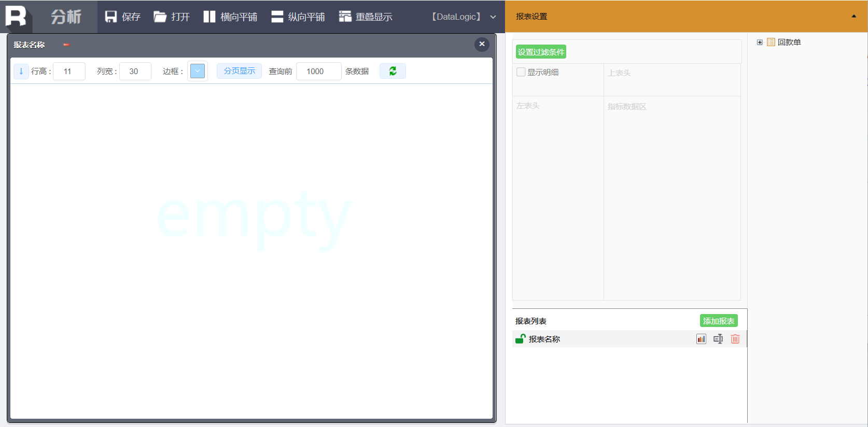The image size is (868, 427).
Task: Click the 添加报表 button
Action: click(x=719, y=321)
